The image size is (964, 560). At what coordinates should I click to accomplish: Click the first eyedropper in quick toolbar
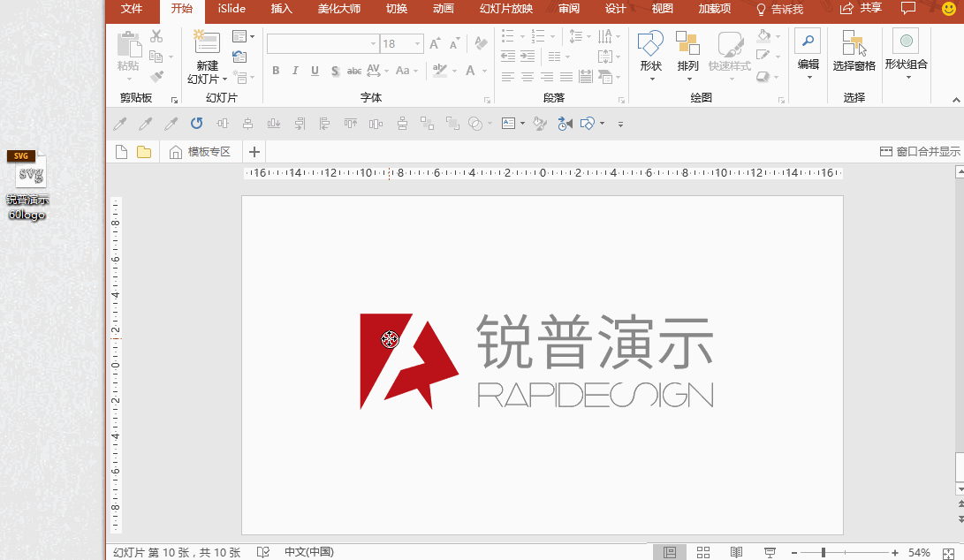coord(120,124)
